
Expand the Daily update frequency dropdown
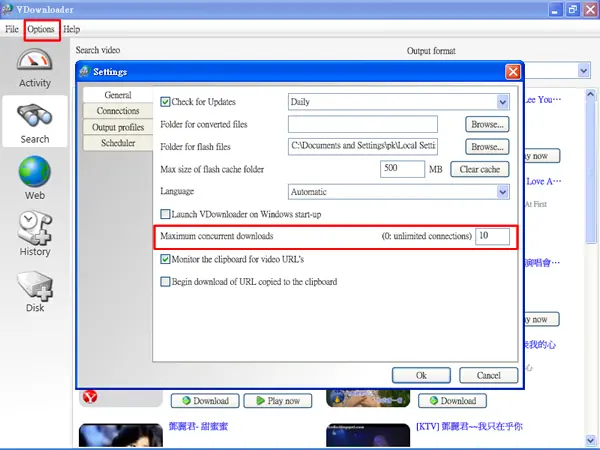click(x=503, y=102)
